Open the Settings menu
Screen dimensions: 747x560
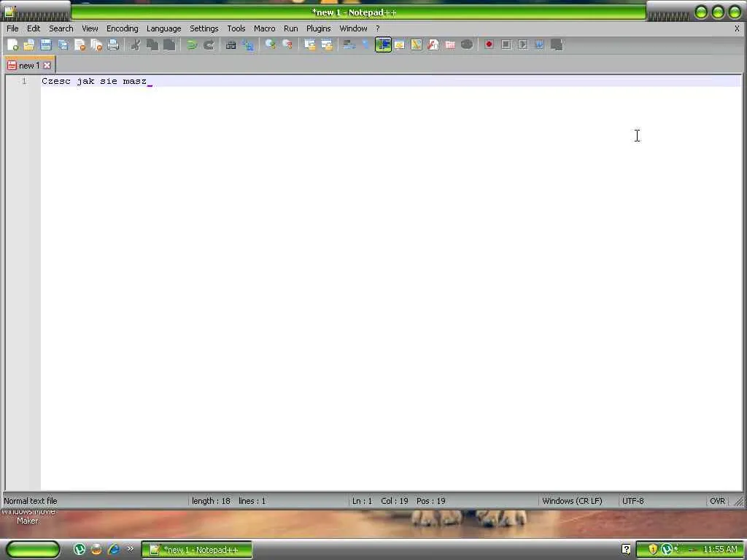click(x=204, y=28)
